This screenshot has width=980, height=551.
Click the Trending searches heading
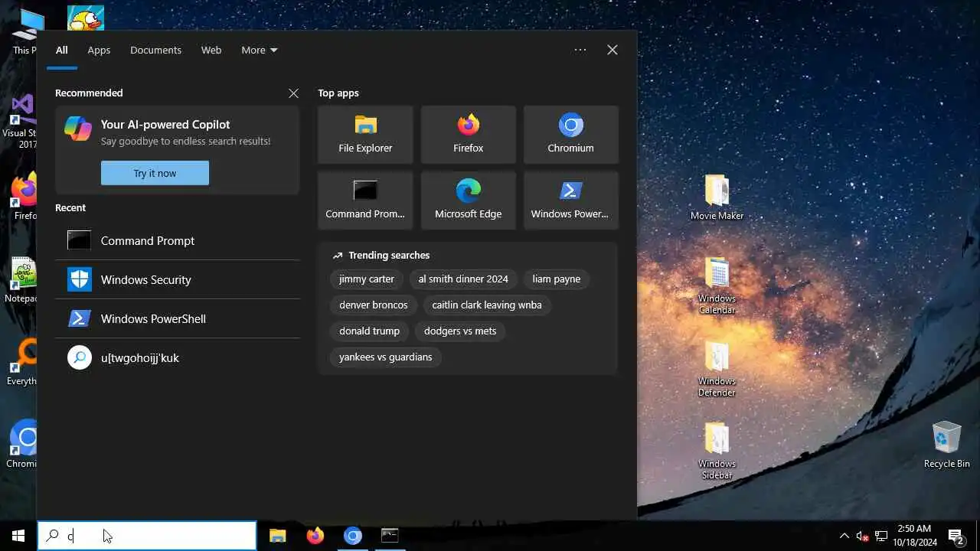tap(389, 255)
